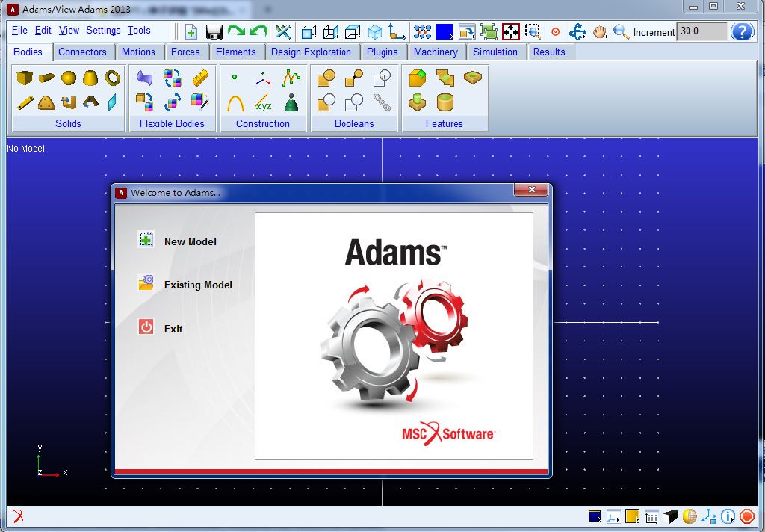Click the isometric cube view icon

(375, 32)
